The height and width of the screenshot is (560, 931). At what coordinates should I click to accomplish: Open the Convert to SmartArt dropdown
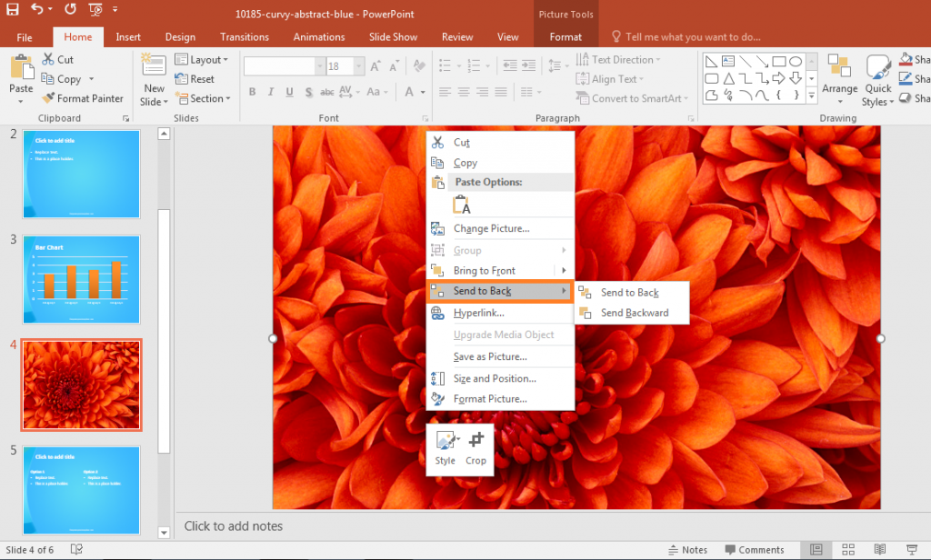pos(632,98)
